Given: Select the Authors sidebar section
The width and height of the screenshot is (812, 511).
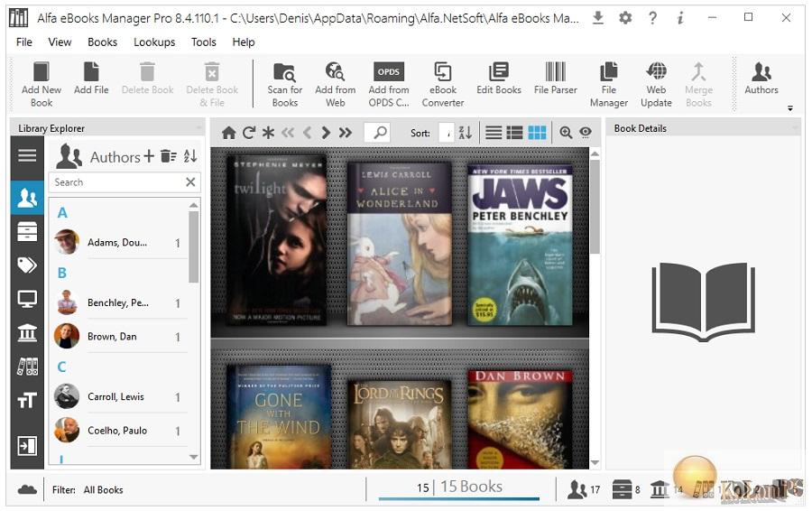Looking at the screenshot, I should (27, 198).
